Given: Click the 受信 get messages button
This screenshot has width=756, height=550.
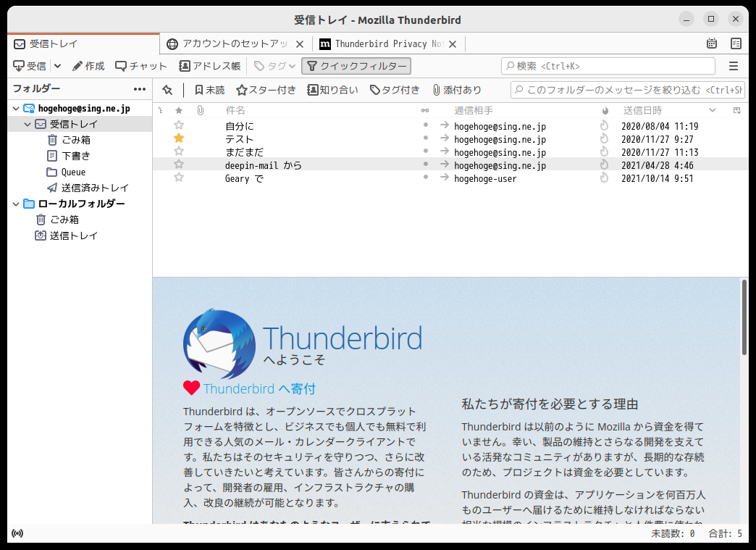Looking at the screenshot, I should (x=30, y=66).
